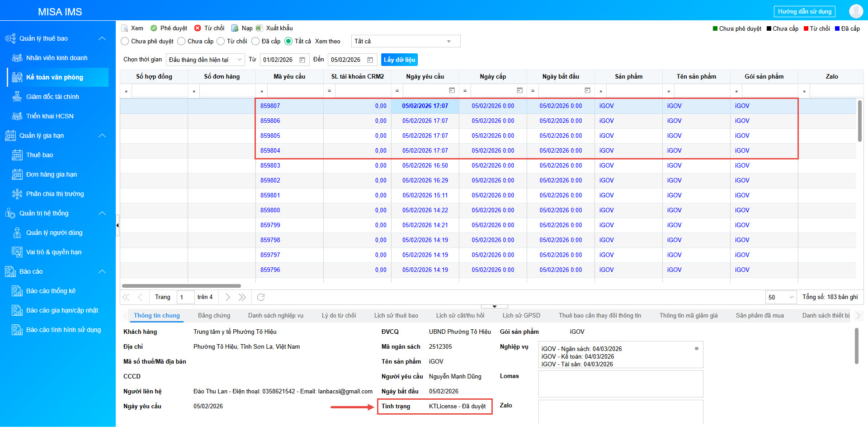Open the calendar picker for Từ date
Viewport: 868px width, 430px height.
[x=302, y=60]
